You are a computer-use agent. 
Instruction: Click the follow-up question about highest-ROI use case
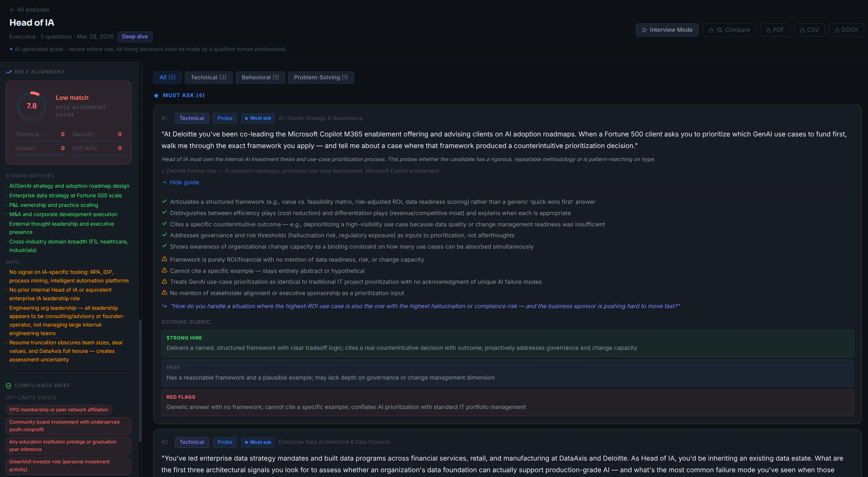click(x=425, y=306)
